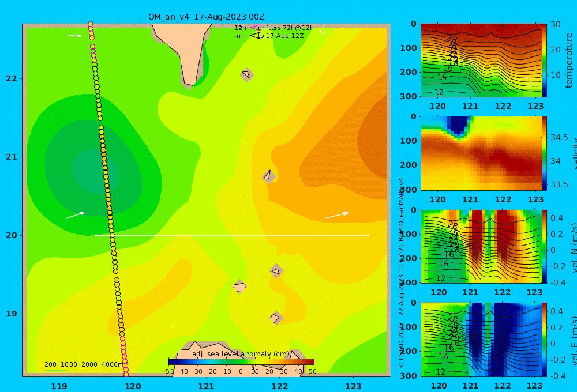Click the temperature colorbar

pyautogui.click(x=545, y=61)
